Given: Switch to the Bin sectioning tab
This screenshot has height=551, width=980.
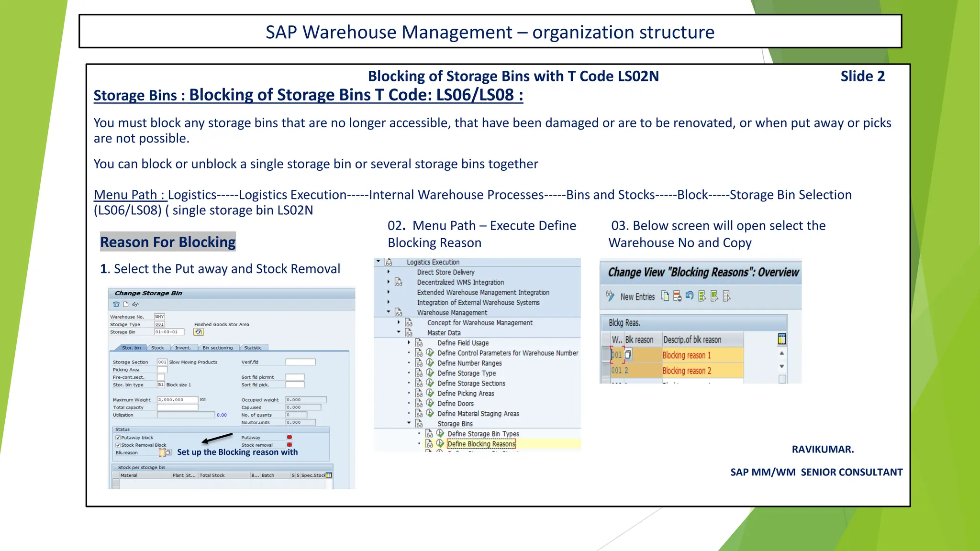Looking at the screenshot, I should 218,348.
